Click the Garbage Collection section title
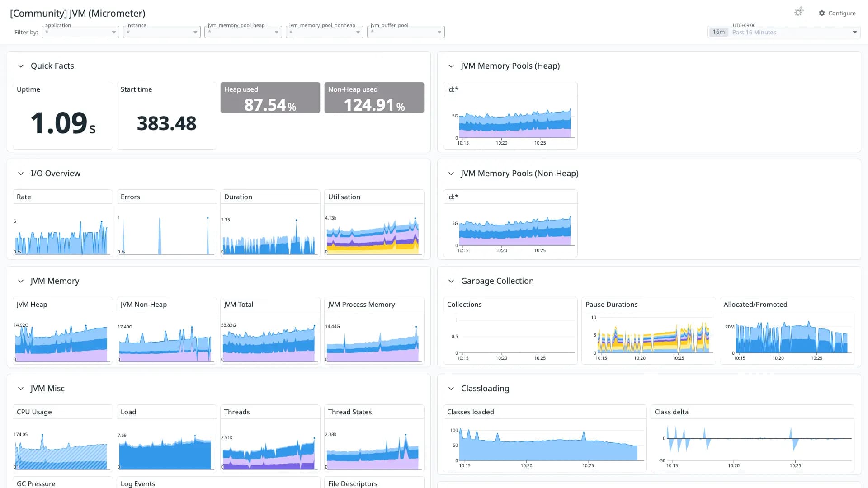Image resolution: width=868 pixels, height=488 pixels. [x=497, y=281]
